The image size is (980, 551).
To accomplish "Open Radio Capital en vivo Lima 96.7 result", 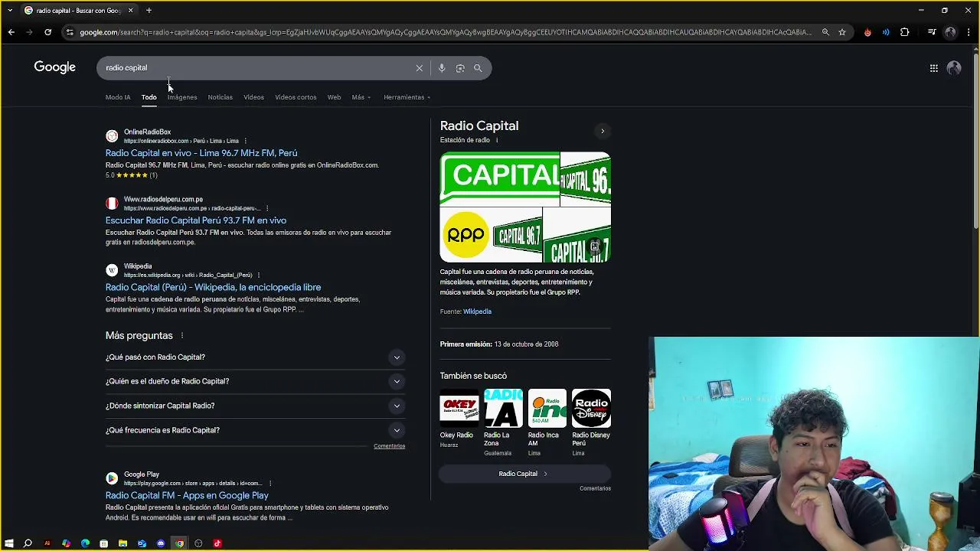I will 201,153.
